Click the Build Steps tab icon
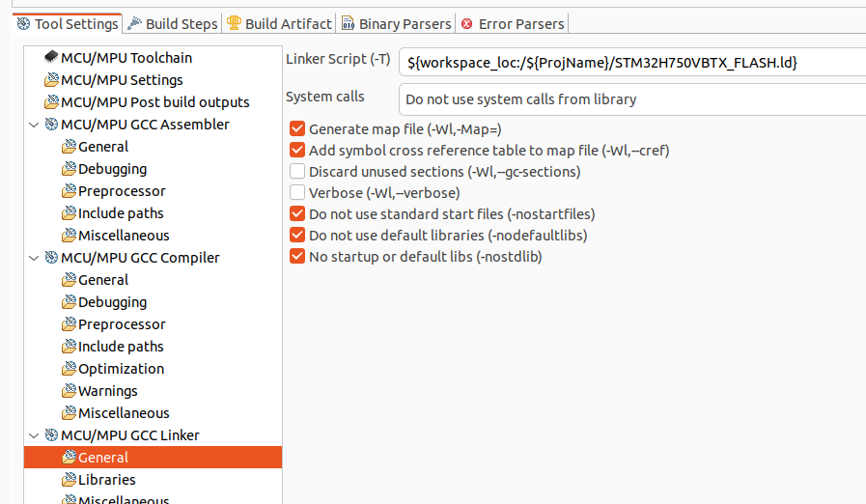 [x=135, y=23]
